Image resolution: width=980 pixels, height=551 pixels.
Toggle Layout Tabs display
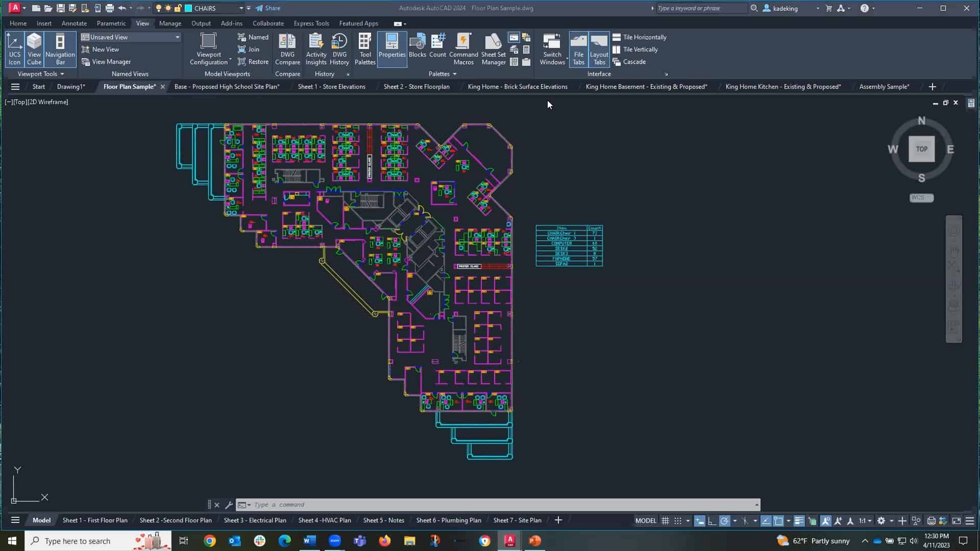pyautogui.click(x=599, y=49)
